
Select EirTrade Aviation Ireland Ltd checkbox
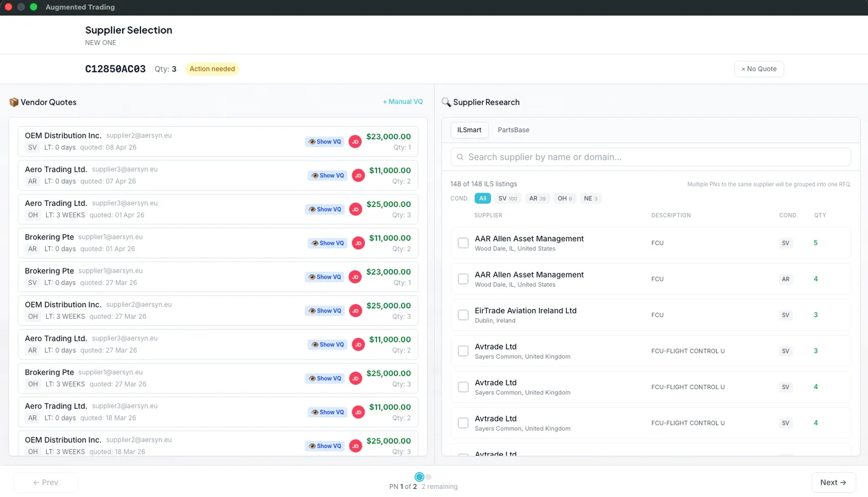pyautogui.click(x=463, y=315)
